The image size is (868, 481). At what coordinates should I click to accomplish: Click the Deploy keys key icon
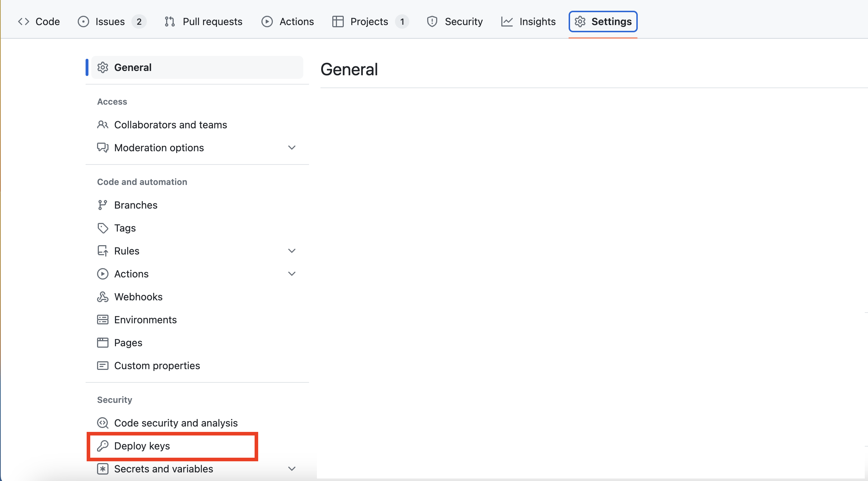pos(103,446)
